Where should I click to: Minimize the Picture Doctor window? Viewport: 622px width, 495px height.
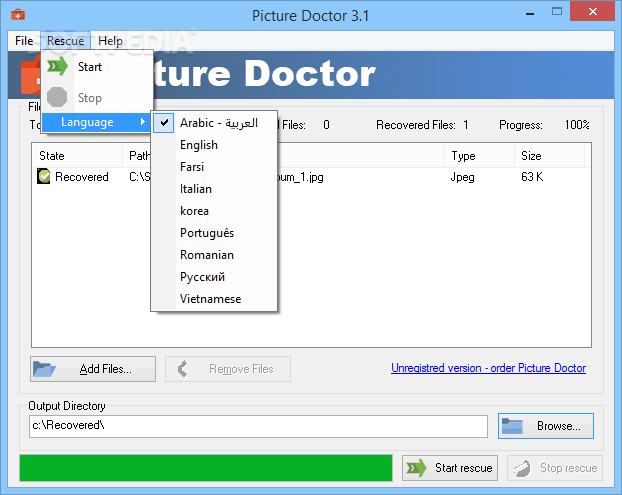tap(530, 12)
